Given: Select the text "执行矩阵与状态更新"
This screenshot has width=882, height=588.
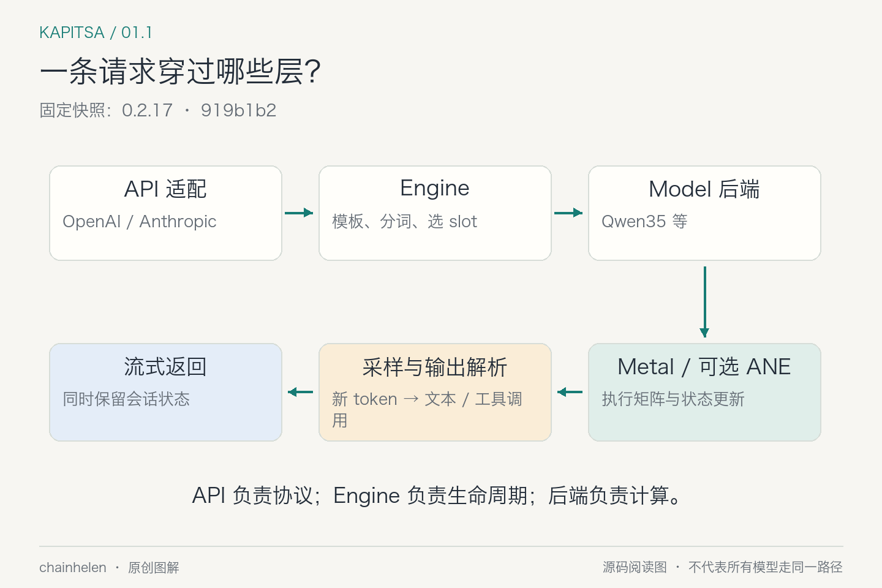Looking at the screenshot, I should click(x=673, y=399).
